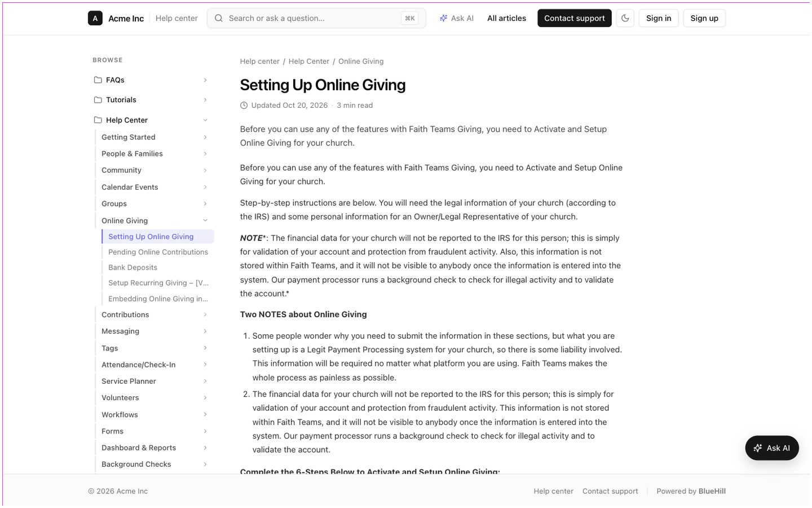Open Pending Online Contributions article
812x508 pixels.
point(158,252)
